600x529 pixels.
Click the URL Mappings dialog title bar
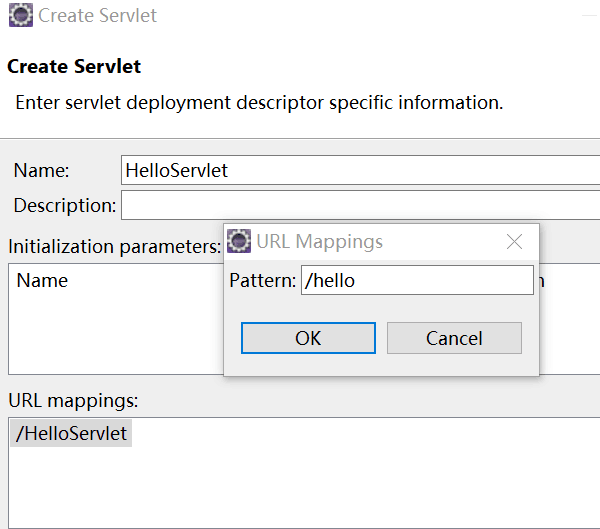pyautogui.click(x=421, y=242)
